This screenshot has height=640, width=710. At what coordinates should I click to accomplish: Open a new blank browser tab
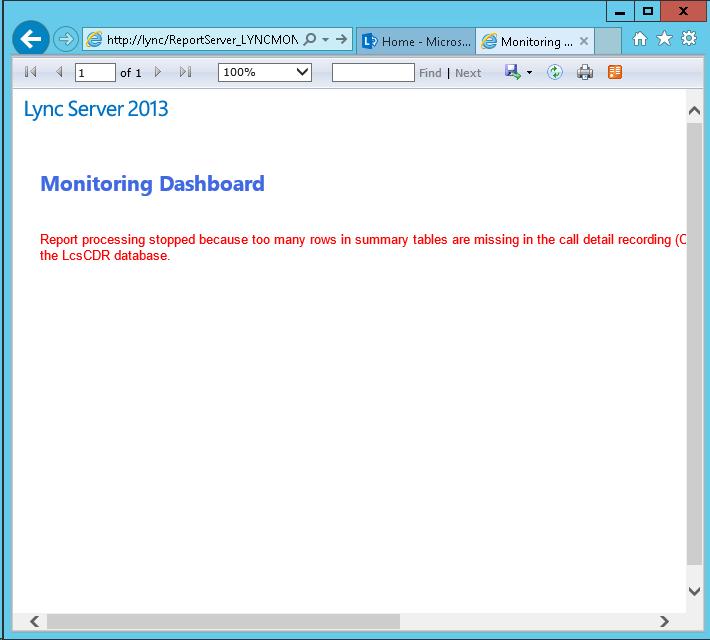click(608, 41)
